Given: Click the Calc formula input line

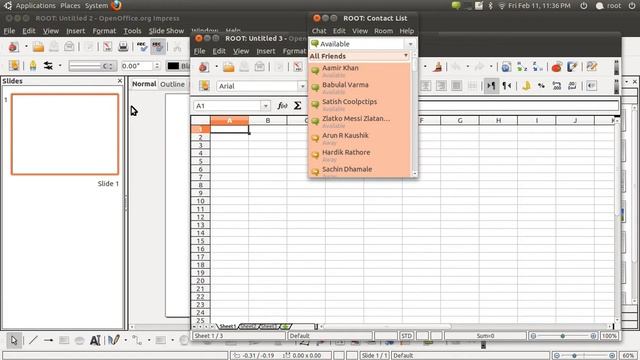Looking at the screenshot, I should tap(518, 106).
